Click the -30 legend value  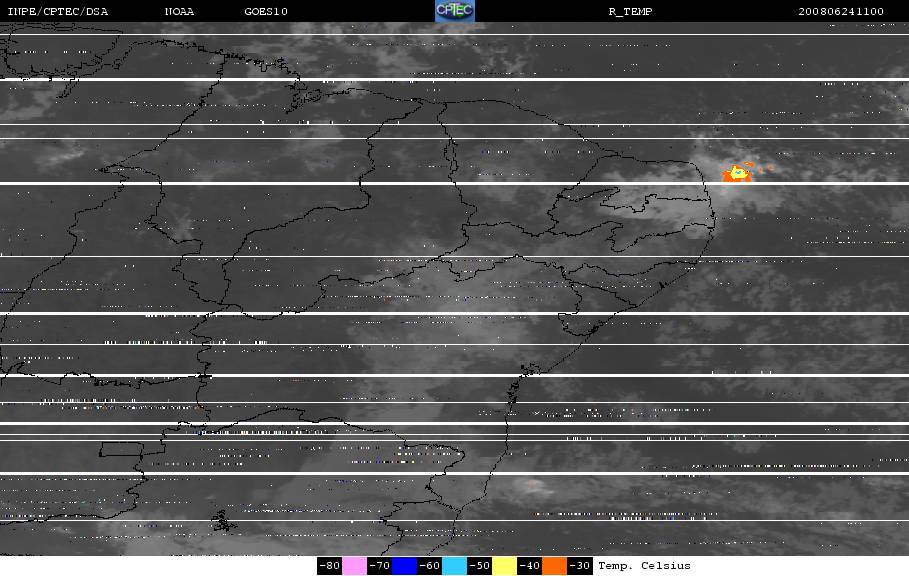(x=579, y=566)
